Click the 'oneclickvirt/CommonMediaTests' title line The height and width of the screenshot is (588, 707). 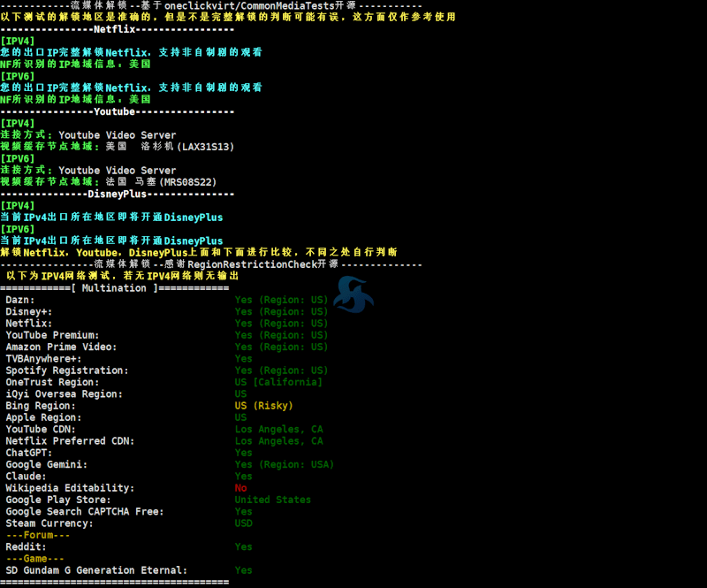(x=211, y=6)
